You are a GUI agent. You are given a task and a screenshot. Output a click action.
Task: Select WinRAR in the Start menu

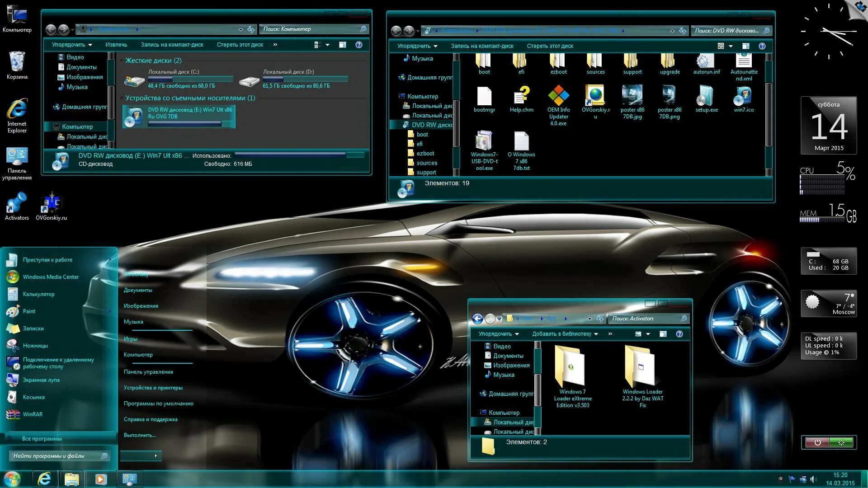33,414
